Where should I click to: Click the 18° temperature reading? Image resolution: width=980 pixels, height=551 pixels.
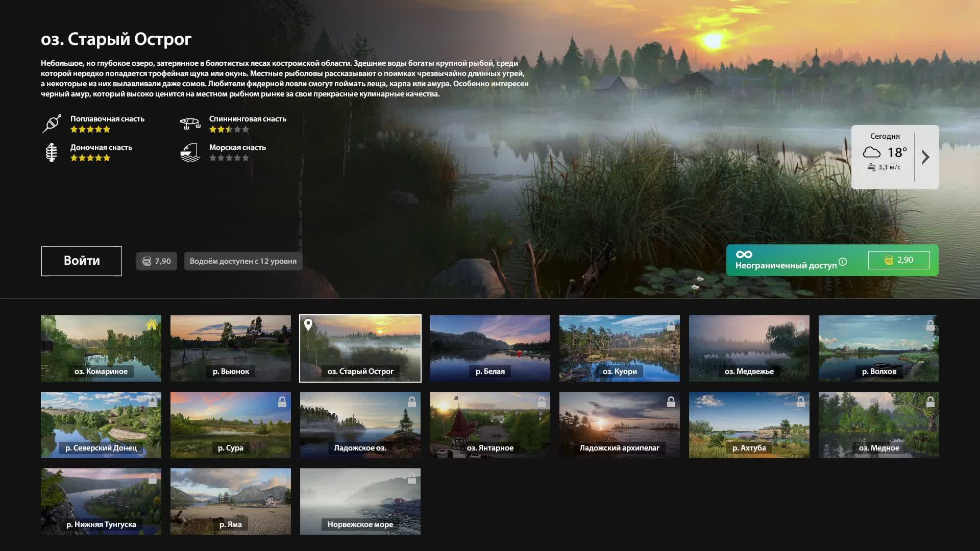tap(897, 153)
